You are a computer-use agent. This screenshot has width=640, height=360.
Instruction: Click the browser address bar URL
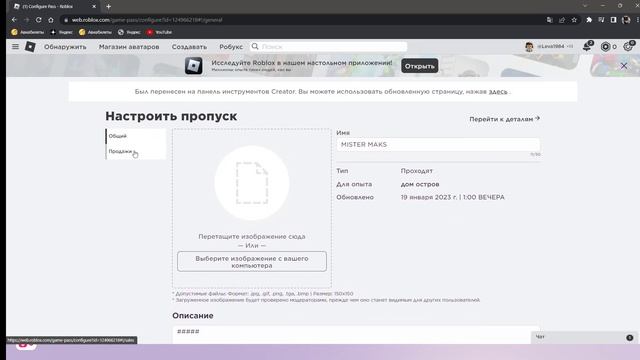click(x=147, y=20)
